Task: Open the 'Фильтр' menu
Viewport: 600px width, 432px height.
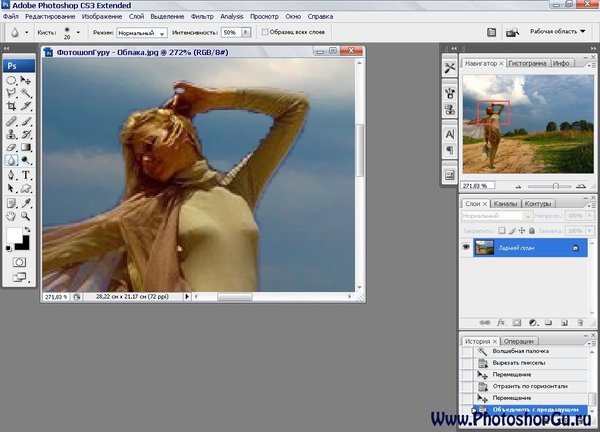Action: tap(201, 17)
